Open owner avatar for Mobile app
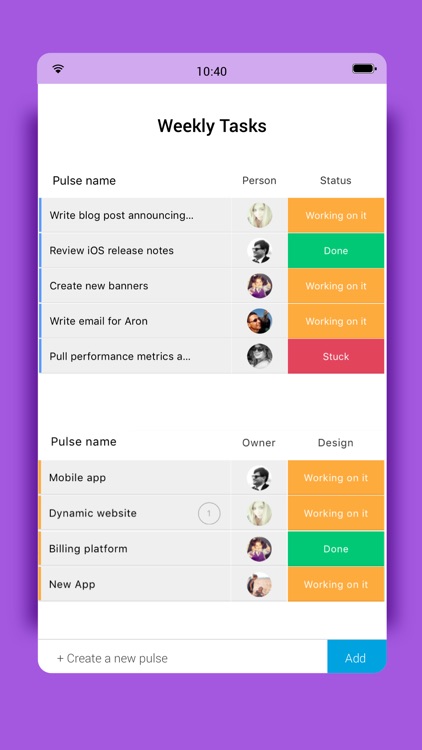The width and height of the screenshot is (422, 750). coord(259,478)
